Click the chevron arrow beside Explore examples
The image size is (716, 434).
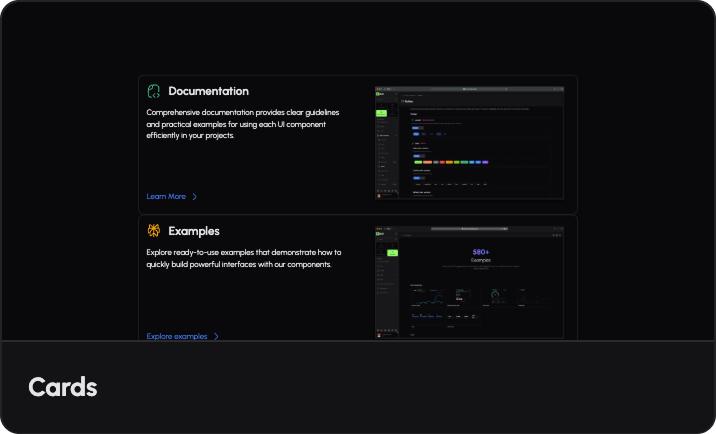216,337
